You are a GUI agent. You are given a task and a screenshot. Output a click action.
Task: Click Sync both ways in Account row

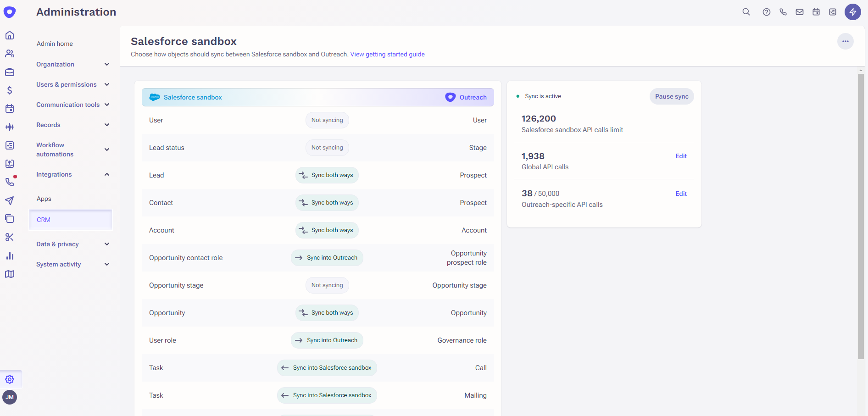click(327, 230)
